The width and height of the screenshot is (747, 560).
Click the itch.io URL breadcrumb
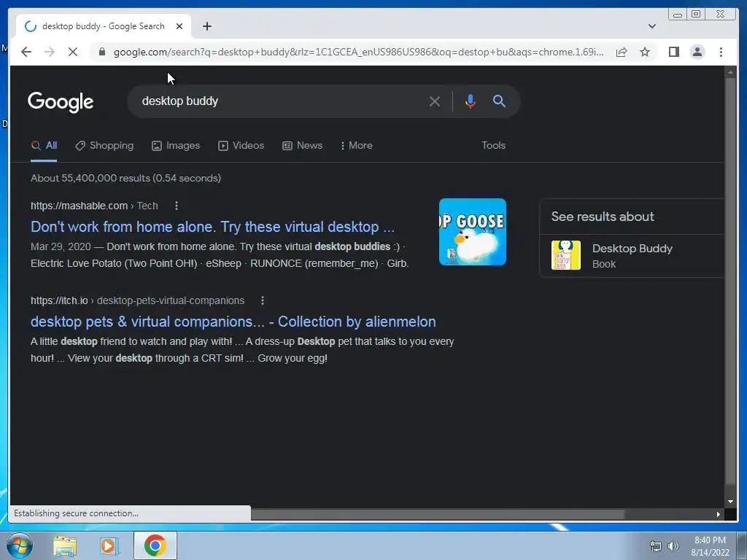pos(137,300)
